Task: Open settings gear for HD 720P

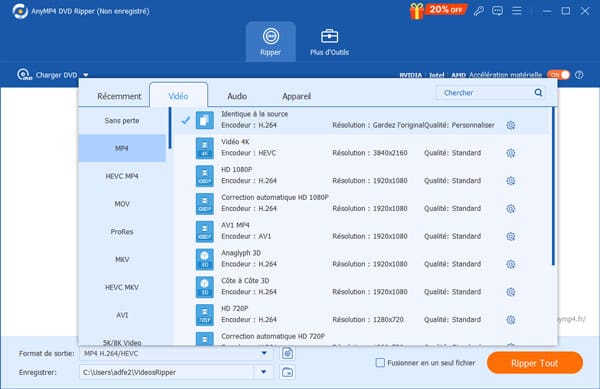Action: coord(510,320)
